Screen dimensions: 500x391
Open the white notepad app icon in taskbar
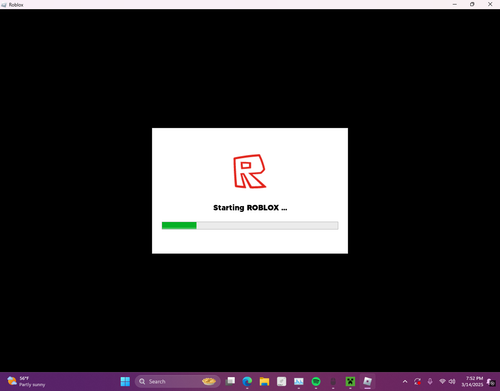click(x=281, y=381)
